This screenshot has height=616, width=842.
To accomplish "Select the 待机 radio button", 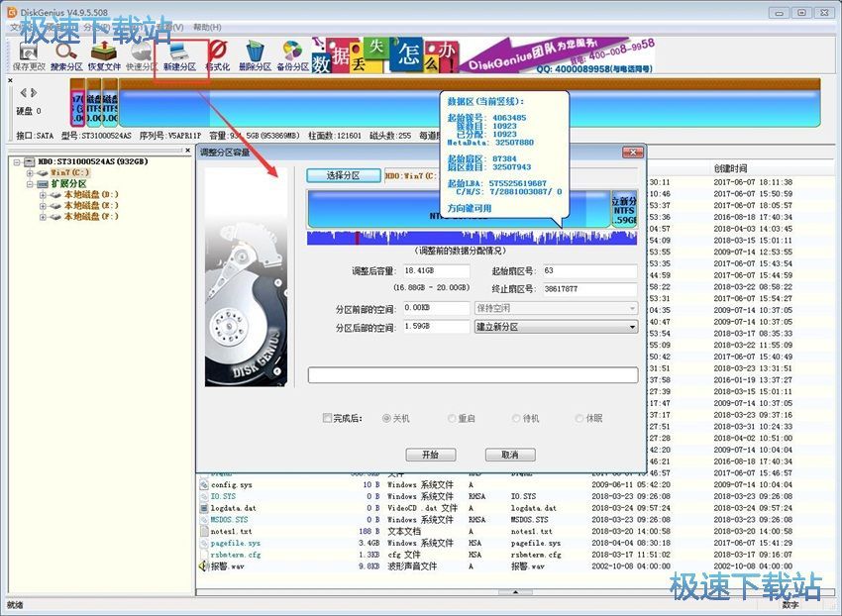I will pos(516,418).
